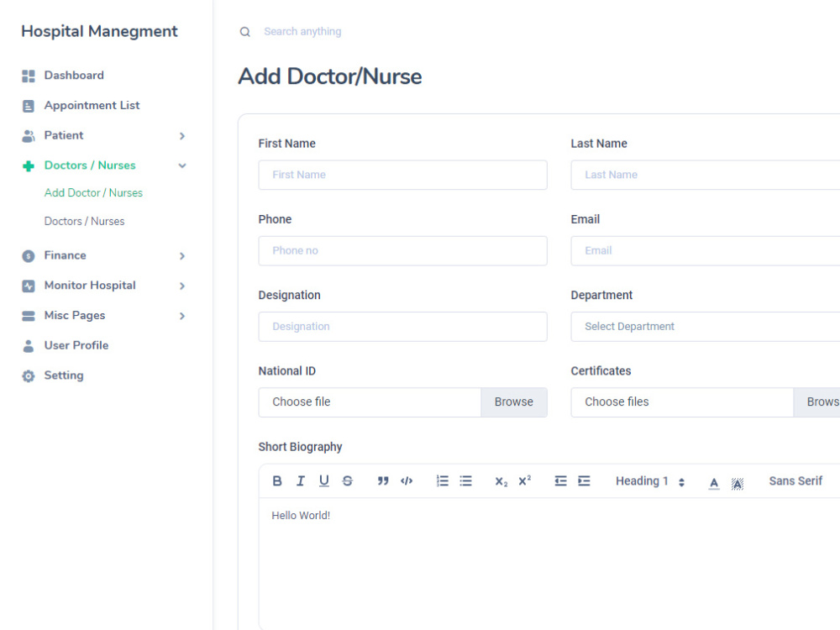Open the Sans Serif font dropdown

click(x=795, y=480)
